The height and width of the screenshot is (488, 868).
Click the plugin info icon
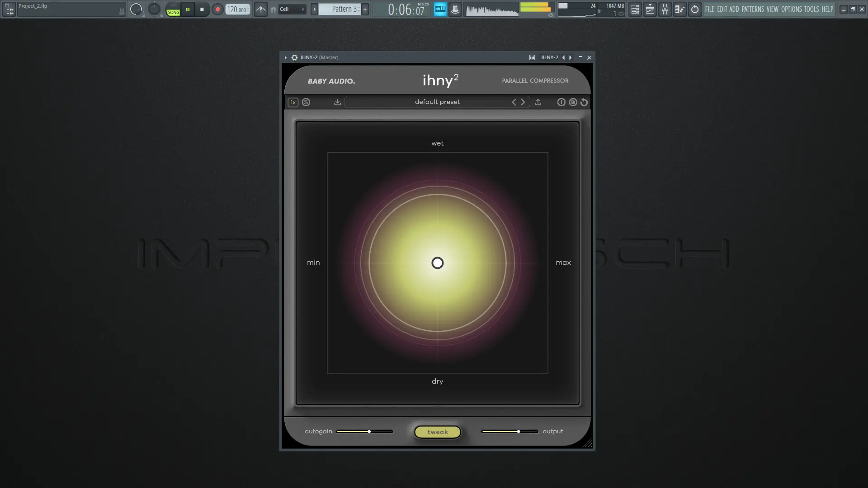(561, 102)
